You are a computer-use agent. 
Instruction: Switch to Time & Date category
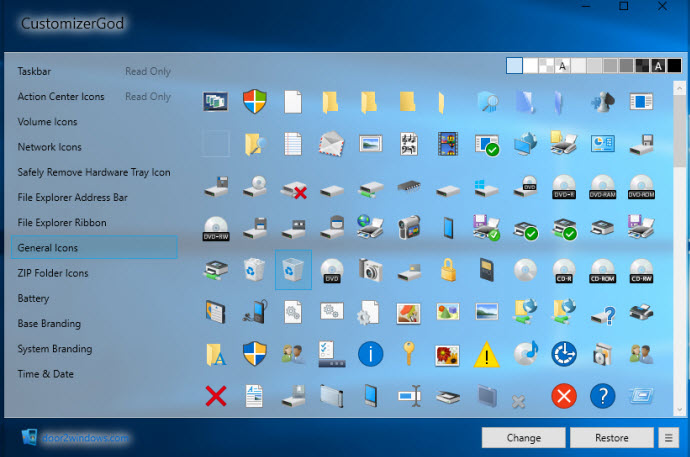click(45, 374)
